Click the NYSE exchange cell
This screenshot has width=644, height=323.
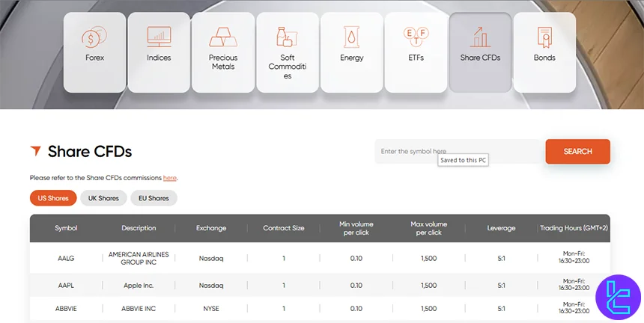click(211, 309)
